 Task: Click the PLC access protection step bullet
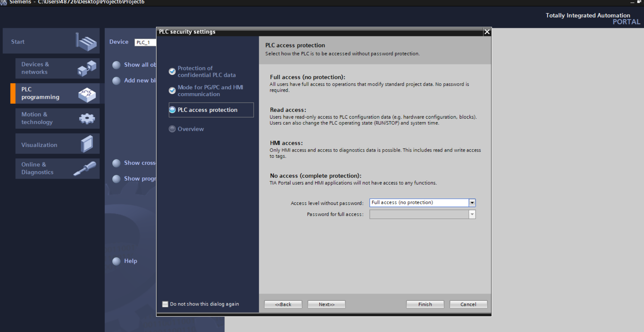point(172,110)
